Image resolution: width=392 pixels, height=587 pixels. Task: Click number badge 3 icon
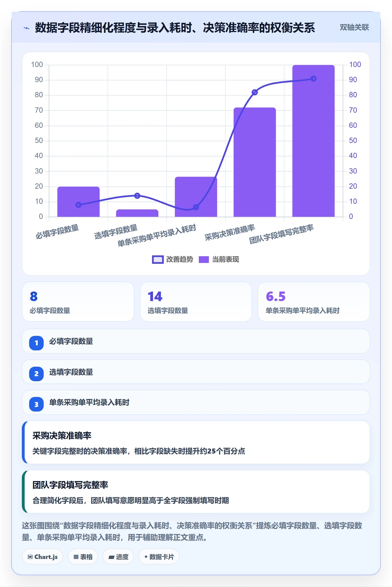(36, 404)
